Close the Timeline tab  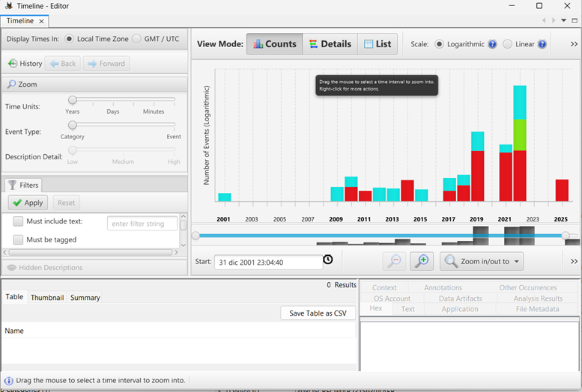click(x=43, y=21)
